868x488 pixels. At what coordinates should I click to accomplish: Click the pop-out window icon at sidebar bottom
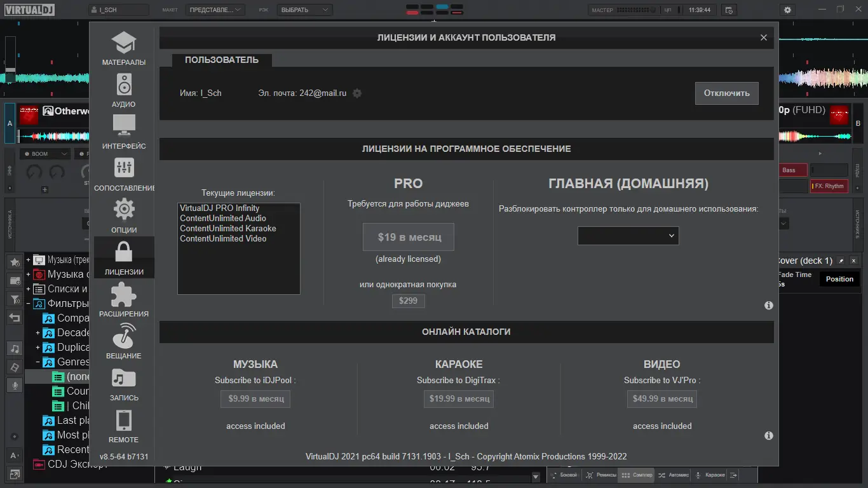(15, 474)
